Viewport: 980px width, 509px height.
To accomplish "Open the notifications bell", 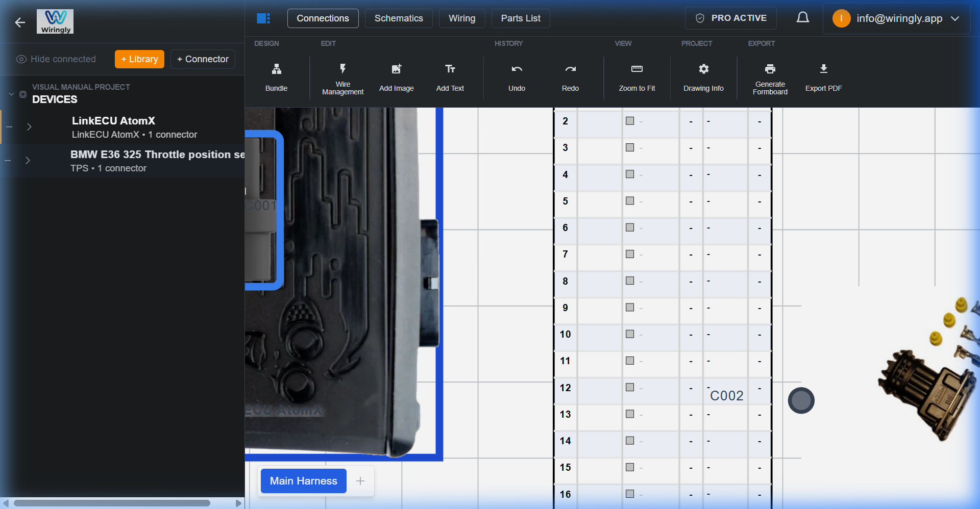I will tap(803, 18).
